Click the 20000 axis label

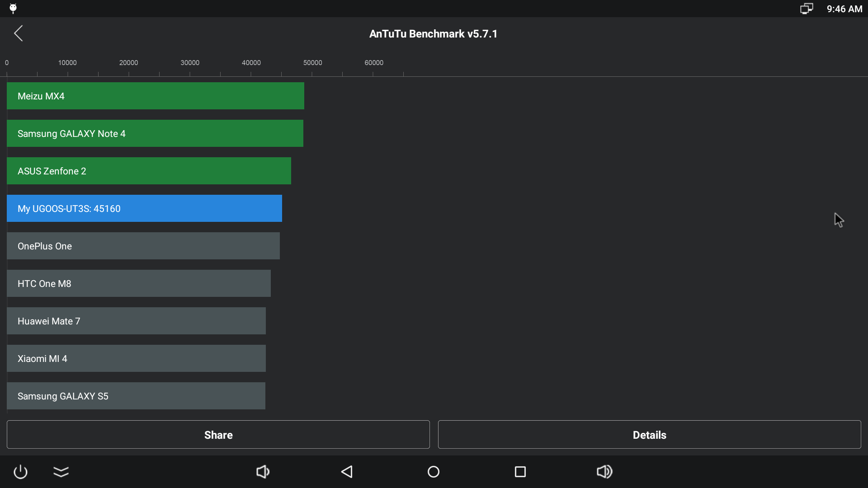(128, 63)
